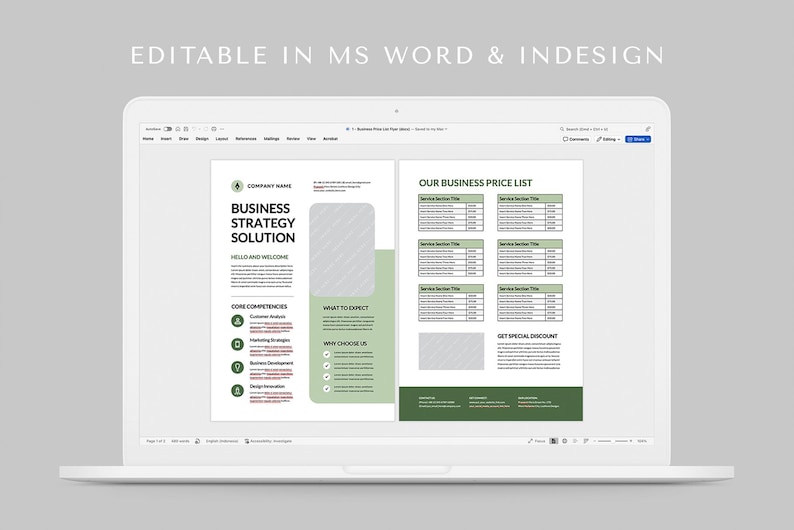
Task: Click the Save icon in the quick toolbar
Action: pos(186,129)
